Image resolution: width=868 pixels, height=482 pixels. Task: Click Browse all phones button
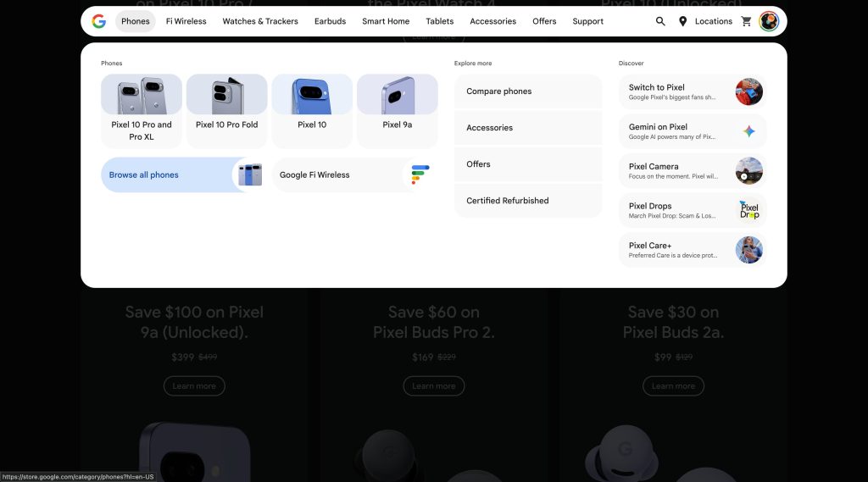pos(166,175)
